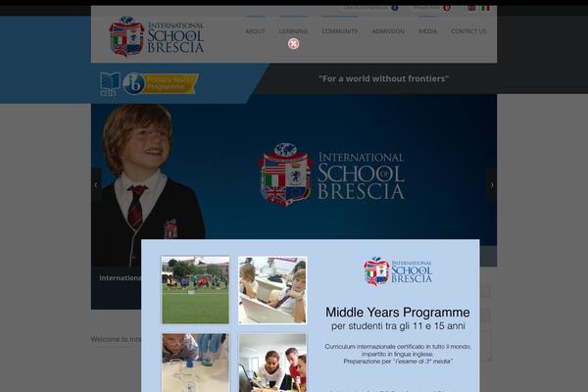Open the students studying together photo
The image size is (588, 392).
click(x=272, y=363)
